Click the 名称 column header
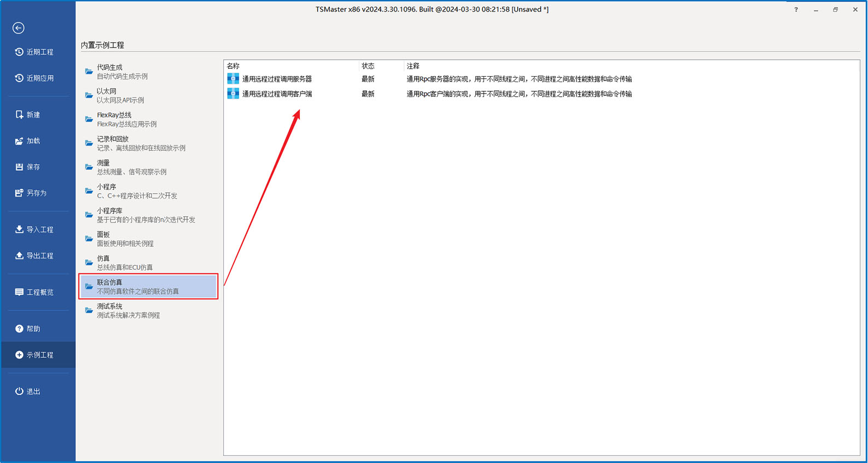The width and height of the screenshot is (868, 463). click(x=233, y=66)
